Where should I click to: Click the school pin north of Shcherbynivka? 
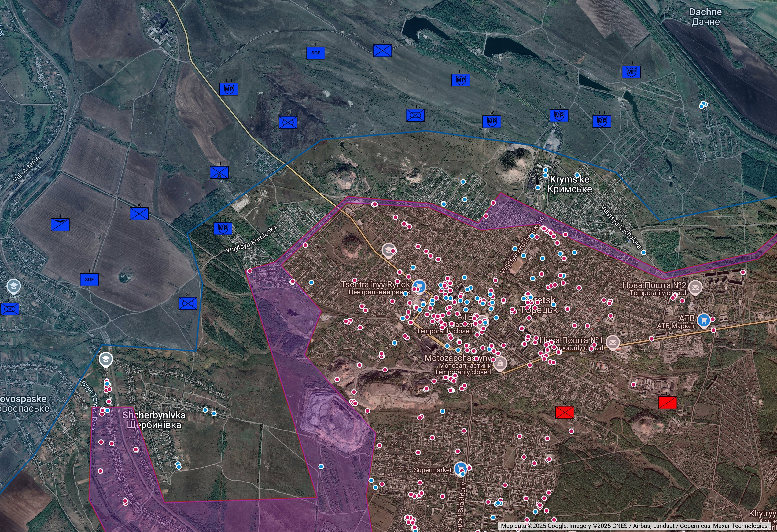point(106,359)
